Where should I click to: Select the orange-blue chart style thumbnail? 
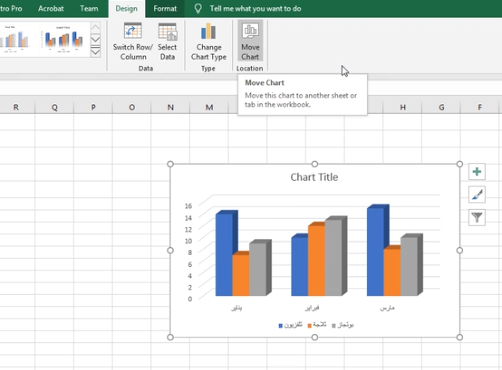64,39
